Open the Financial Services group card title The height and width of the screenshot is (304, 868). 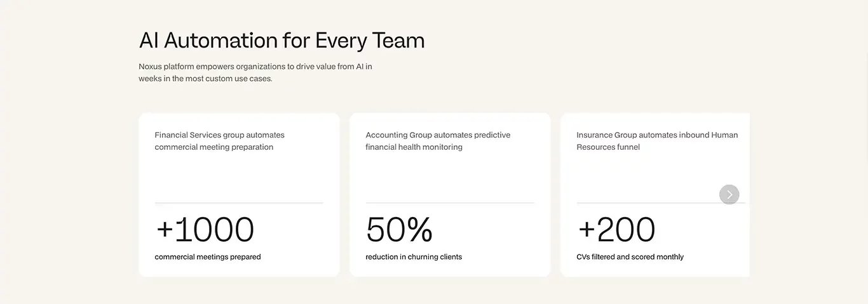pyautogui.click(x=220, y=141)
